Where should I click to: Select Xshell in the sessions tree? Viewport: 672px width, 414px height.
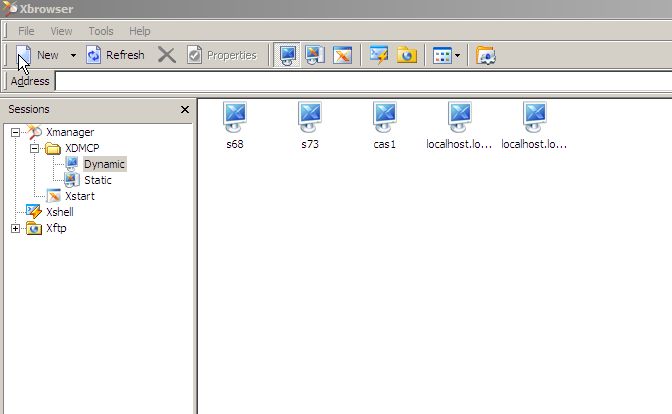pyautogui.click(x=60, y=212)
